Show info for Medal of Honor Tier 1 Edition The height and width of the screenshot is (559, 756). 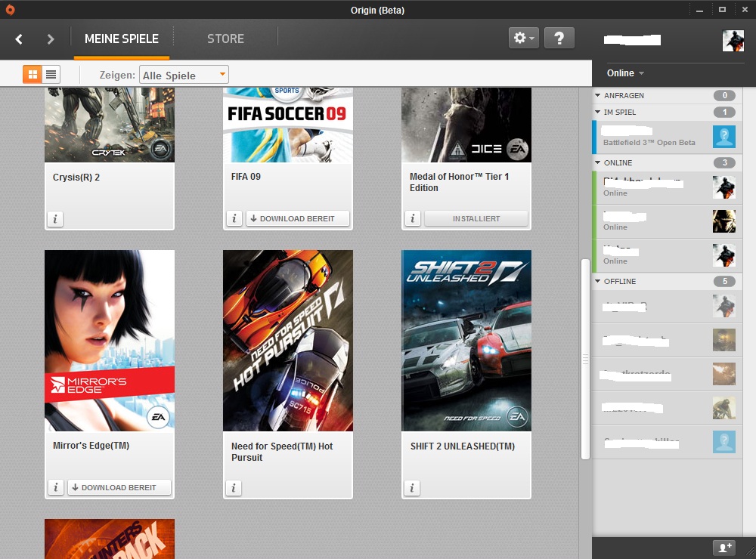(x=412, y=218)
